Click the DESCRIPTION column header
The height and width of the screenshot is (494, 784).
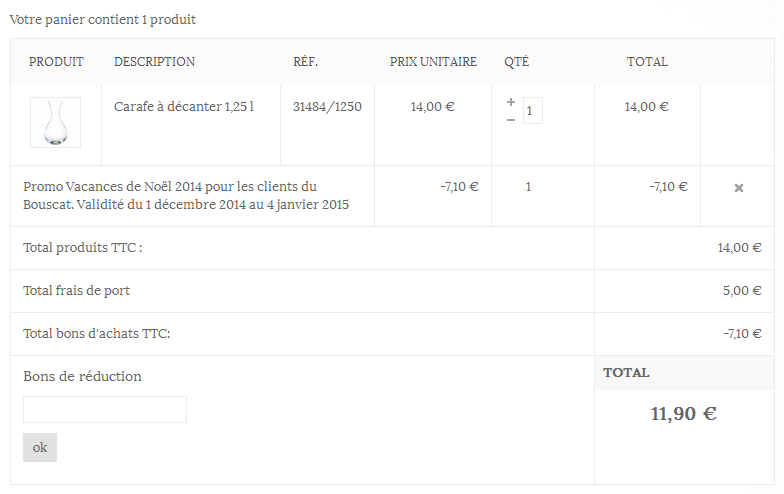pyautogui.click(x=154, y=62)
